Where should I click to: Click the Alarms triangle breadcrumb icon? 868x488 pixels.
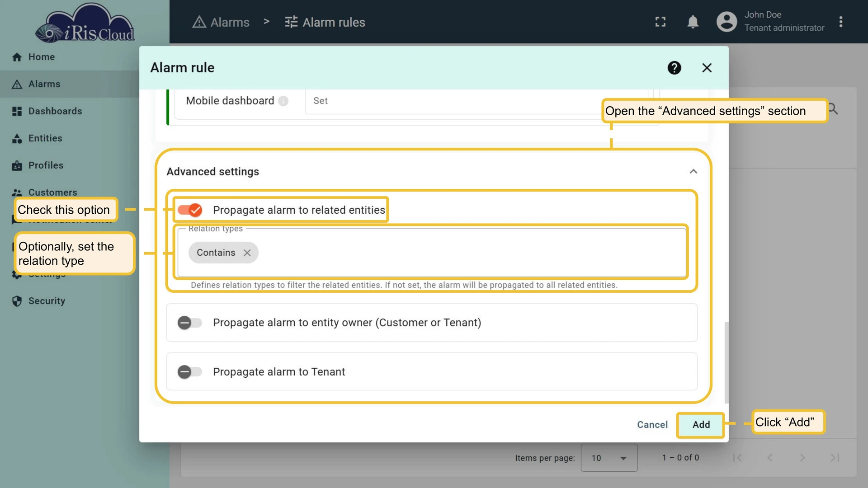point(199,22)
